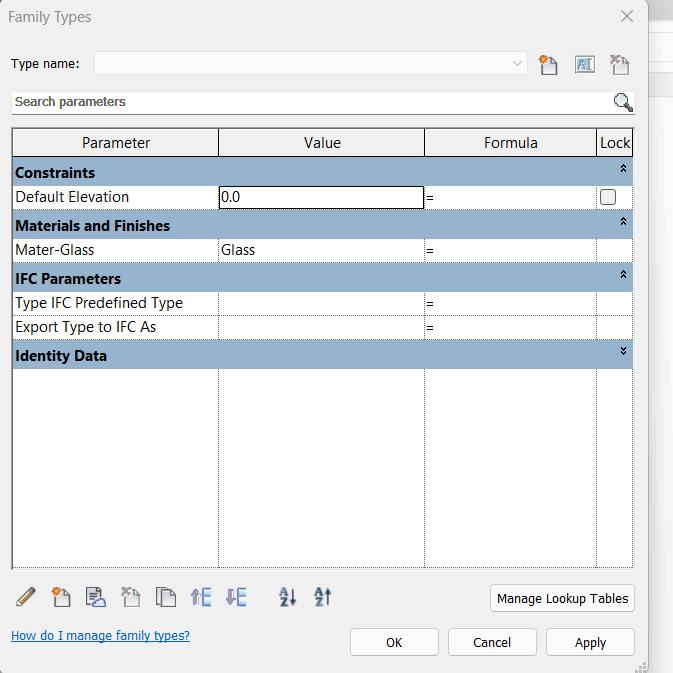Click the Value column header

(321, 142)
